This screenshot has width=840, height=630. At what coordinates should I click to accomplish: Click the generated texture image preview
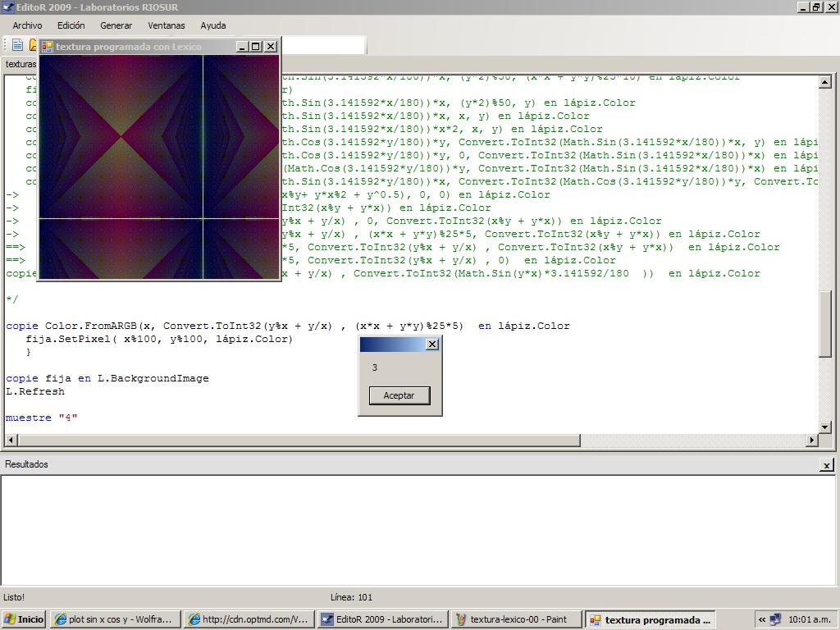pyautogui.click(x=159, y=167)
